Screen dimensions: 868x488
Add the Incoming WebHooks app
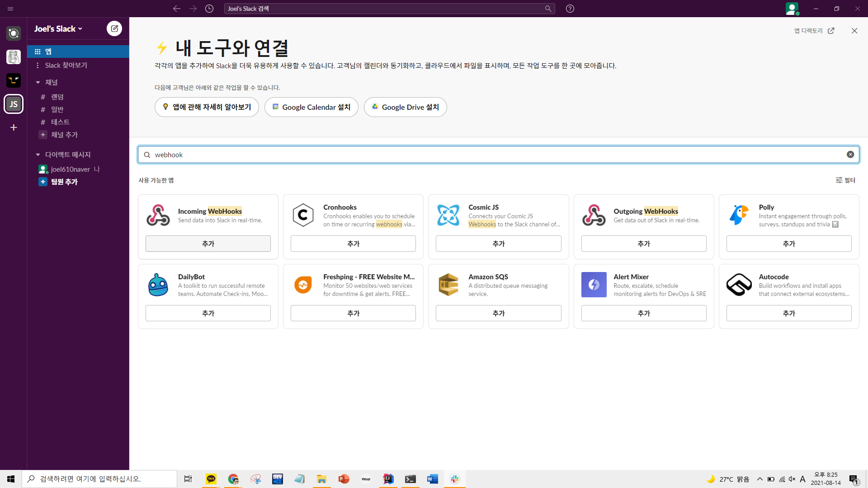208,244
